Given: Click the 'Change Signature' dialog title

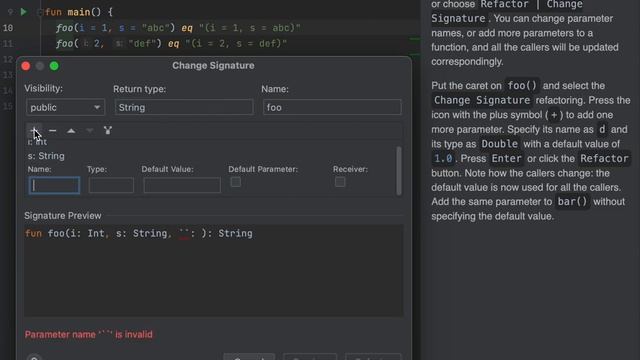Looking at the screenshot, I should tap(213, 66).
